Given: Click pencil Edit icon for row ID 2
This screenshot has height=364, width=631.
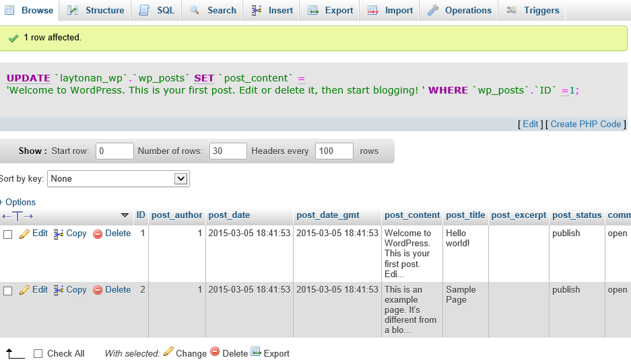Looking at the screenshot, I should click(x=24, y=290).
